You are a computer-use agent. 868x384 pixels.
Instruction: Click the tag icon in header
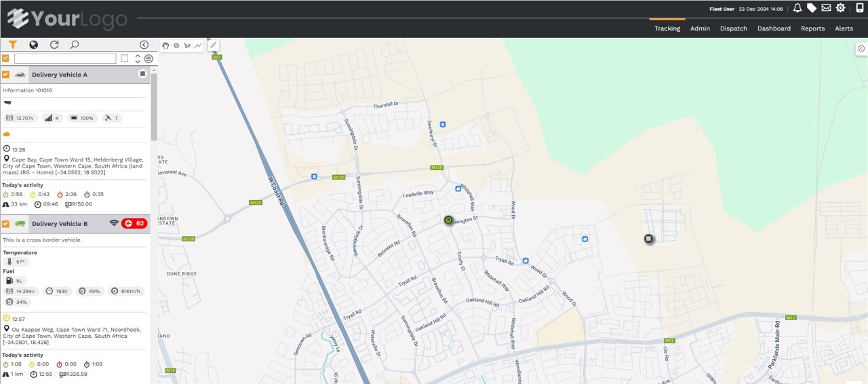(x=812, y=8)
